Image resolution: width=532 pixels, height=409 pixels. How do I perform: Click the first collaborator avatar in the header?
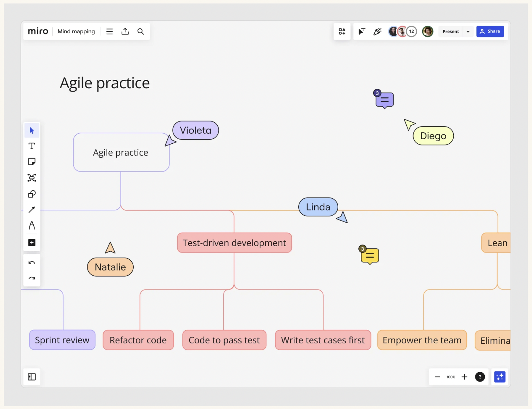click(393, 31)
